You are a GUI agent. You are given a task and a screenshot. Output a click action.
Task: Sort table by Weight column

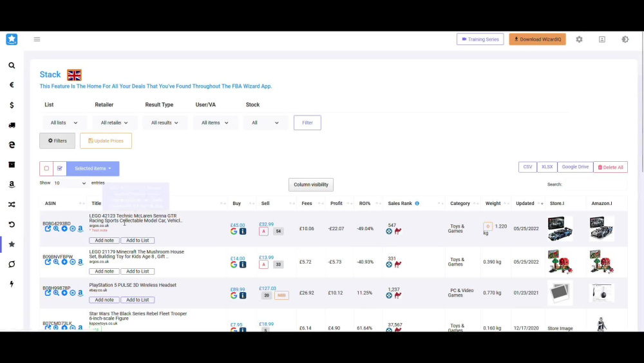(496, 204)
